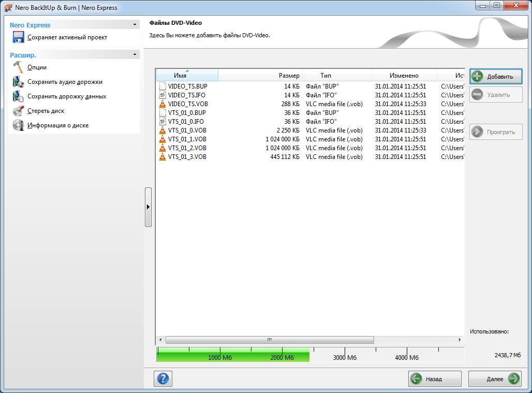Select Сохранить аудио дорожки

[x=65, y=82]
